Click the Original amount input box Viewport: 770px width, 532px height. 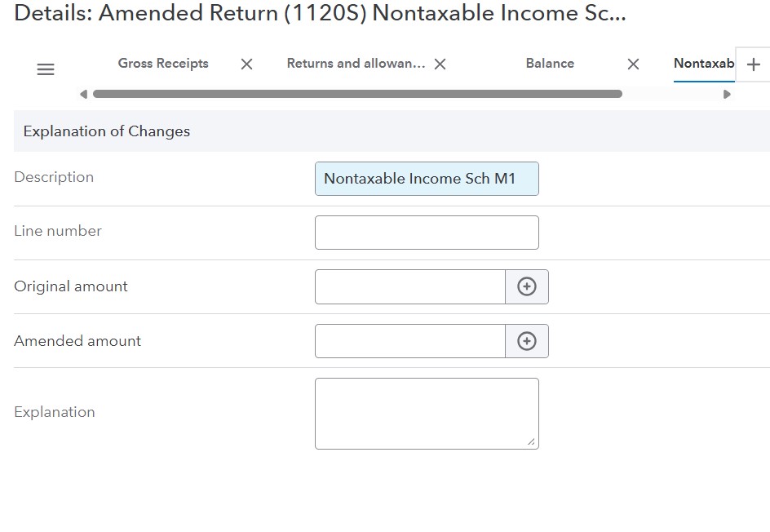tap(410, 286)
